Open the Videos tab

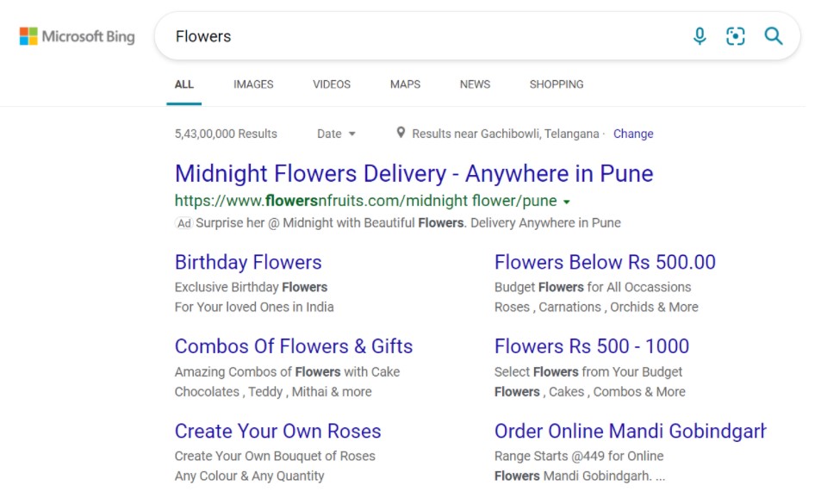332,84
